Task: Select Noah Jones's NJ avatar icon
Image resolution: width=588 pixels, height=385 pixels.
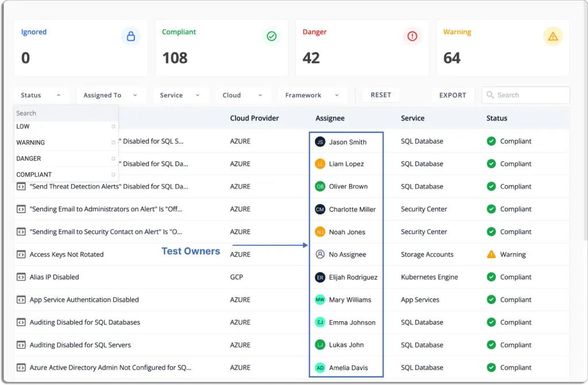Action: [x=320, y=232]
